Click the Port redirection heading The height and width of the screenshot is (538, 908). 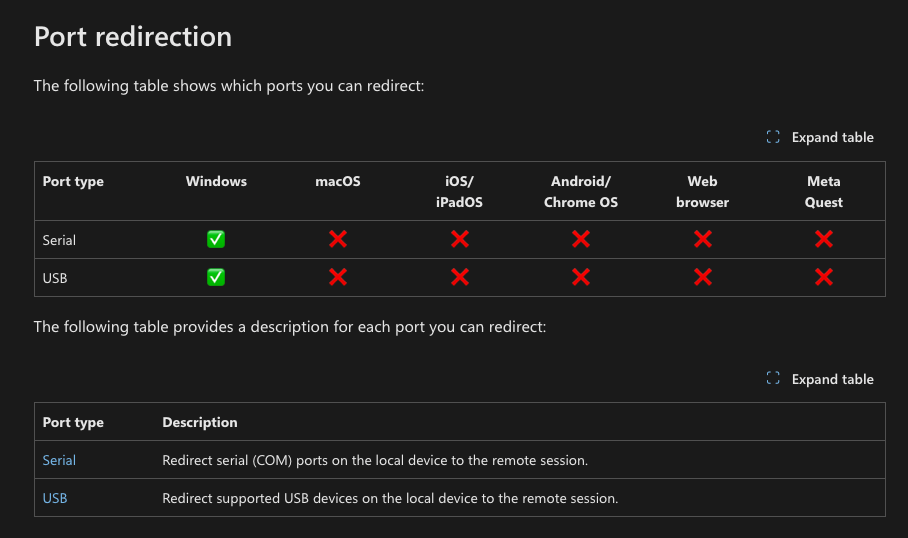pyautogui.click(x=133, y=36)
